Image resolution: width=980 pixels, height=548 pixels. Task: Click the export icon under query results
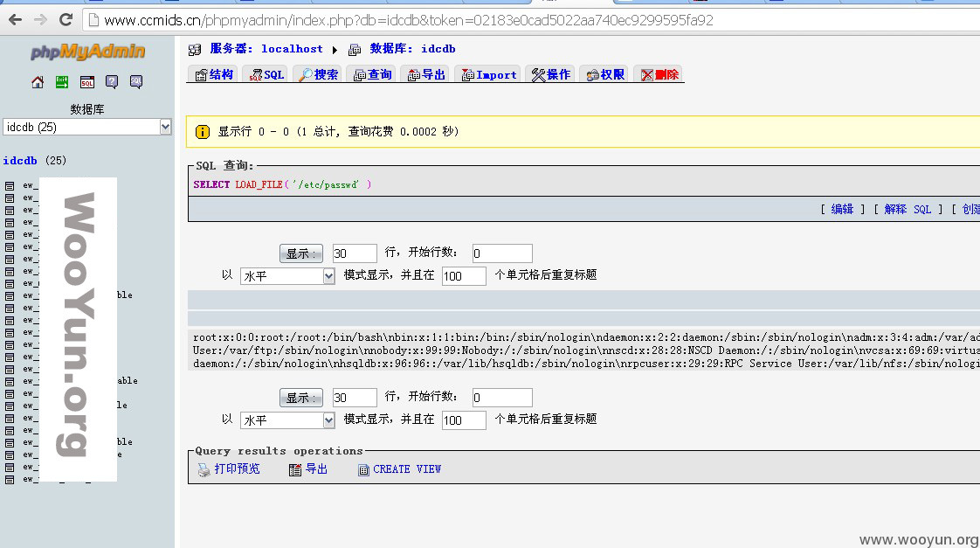[295, 470]
